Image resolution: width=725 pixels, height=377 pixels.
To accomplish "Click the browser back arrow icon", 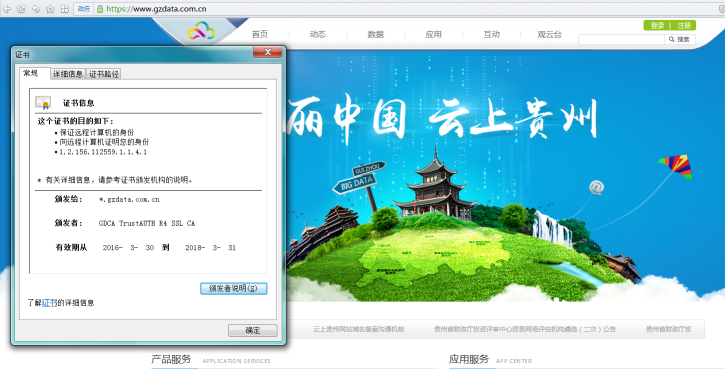I will coord(6,9).
